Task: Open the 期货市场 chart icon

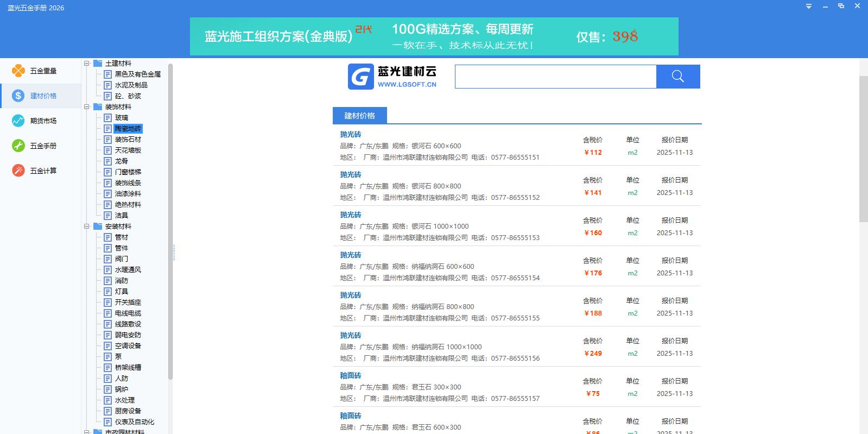Action: click(x=18, y=121)
